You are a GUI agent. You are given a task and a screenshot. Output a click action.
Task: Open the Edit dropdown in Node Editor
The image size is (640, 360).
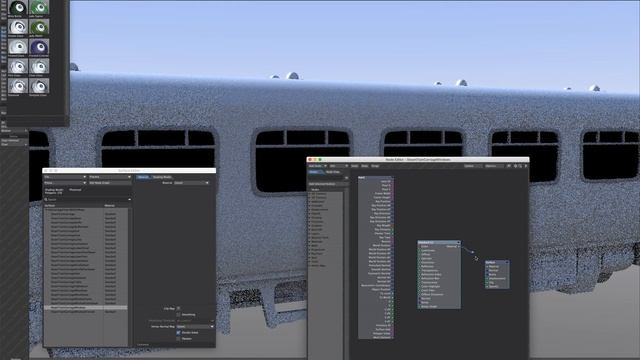point(338,166)
